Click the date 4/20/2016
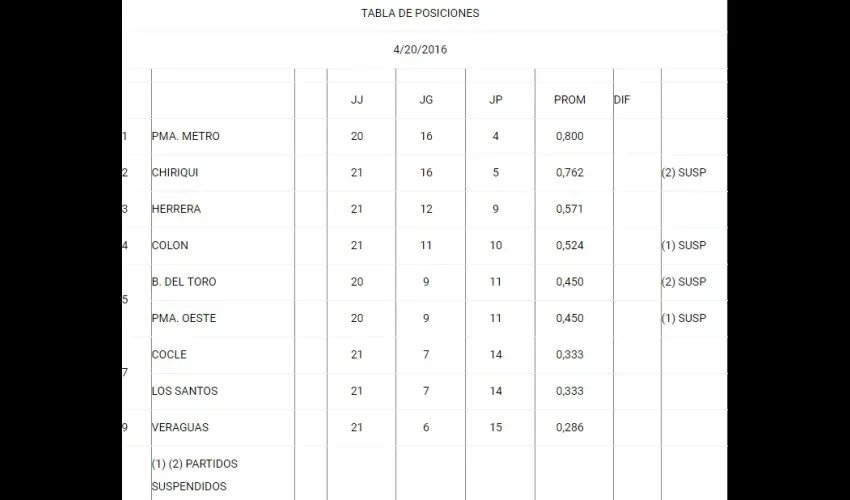Screen dimensions: 850x500 pos(420,49)
